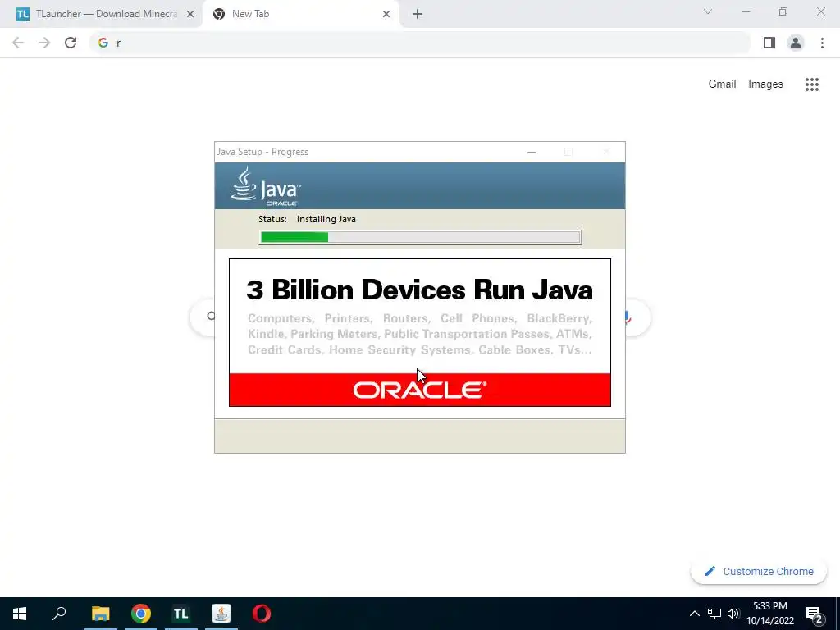Go back to previous page
The height and width of the screenshot is (630, 840).
click(x=18, y=43)
